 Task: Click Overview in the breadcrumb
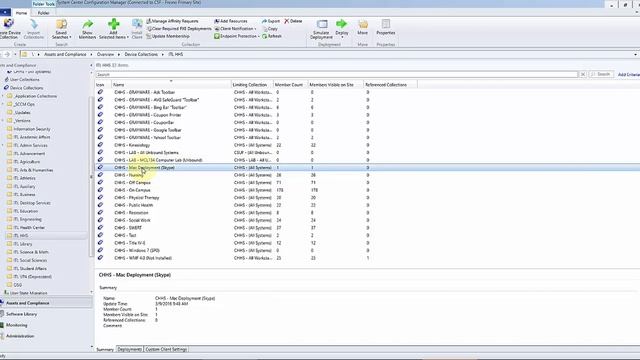[x=105, y=54]
